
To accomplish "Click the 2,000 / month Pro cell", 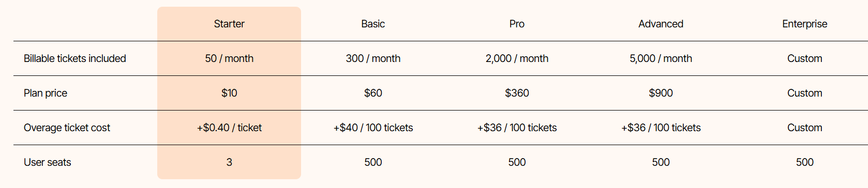I will tap(517, 58).
